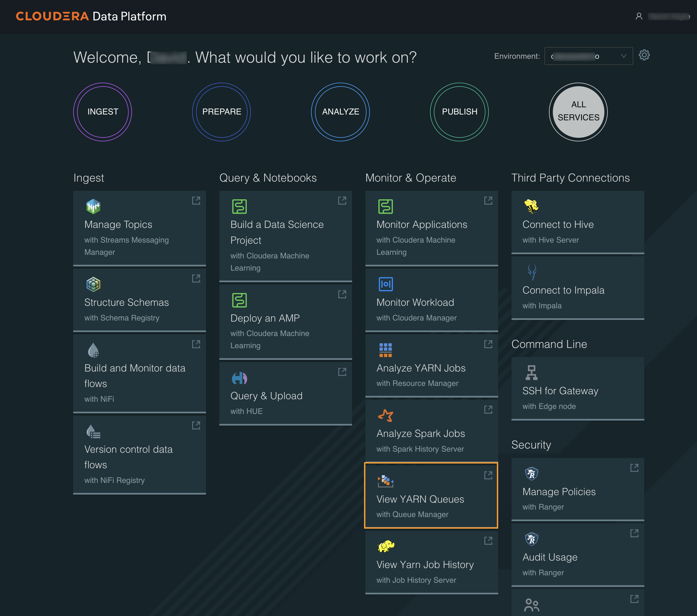Open Analyze Spark Jobs card

click(x=431, y=431)
